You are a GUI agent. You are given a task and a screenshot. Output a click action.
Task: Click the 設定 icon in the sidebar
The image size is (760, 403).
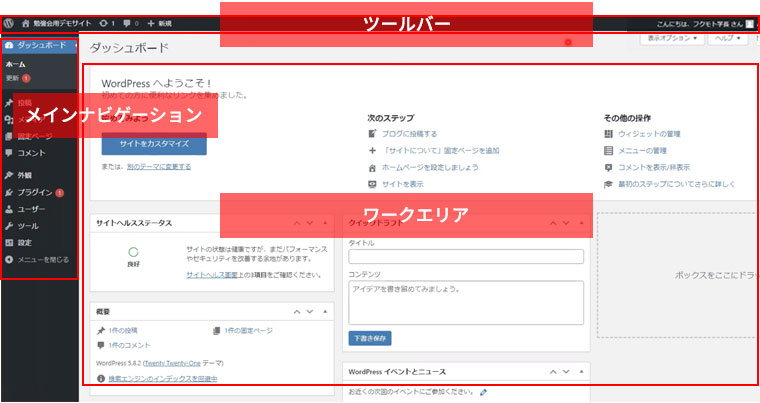coord(9,242)
